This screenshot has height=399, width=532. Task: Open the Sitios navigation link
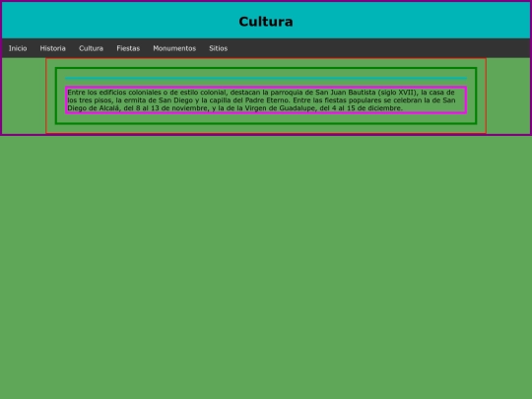218,48
